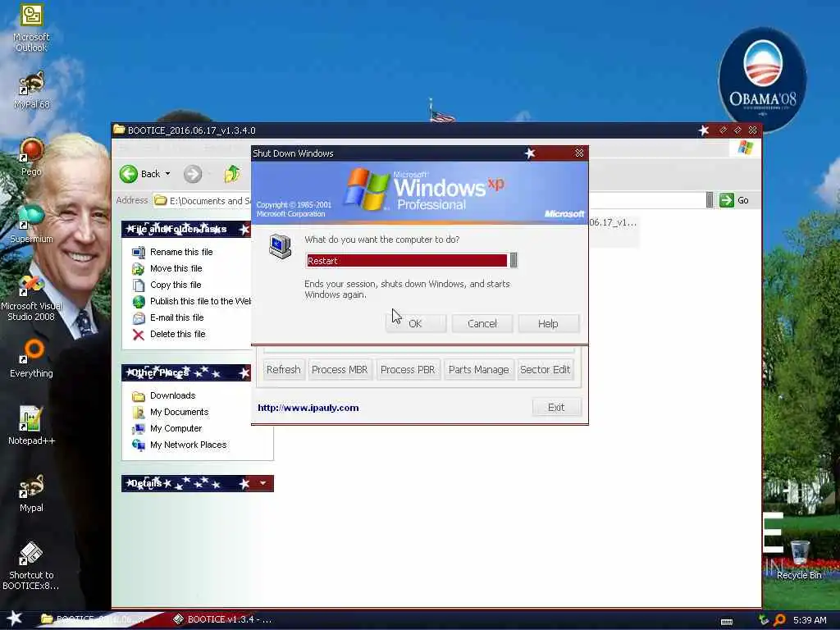Screen dimensions: 840x630
Task: Click OK in Shut Down Windows dialog
Action: [415, 323]
